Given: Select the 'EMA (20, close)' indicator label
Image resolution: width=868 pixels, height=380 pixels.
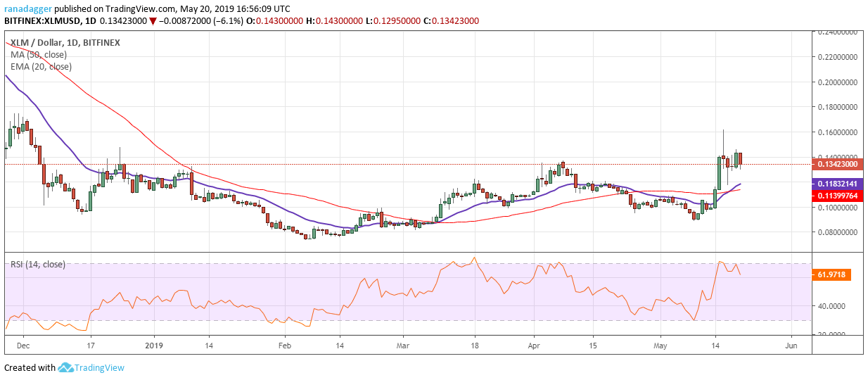Looking at the screenshot, I should (x=41, y=66).
